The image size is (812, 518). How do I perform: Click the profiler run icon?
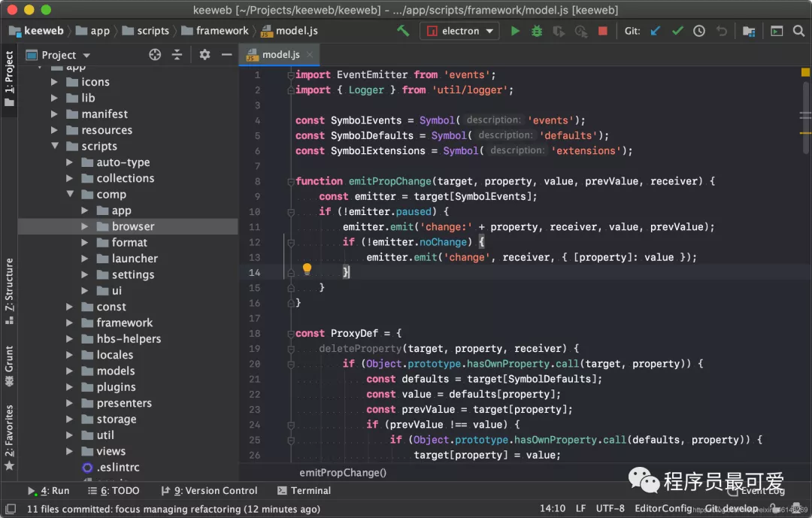pyautogui.click(x=581, y=31)
